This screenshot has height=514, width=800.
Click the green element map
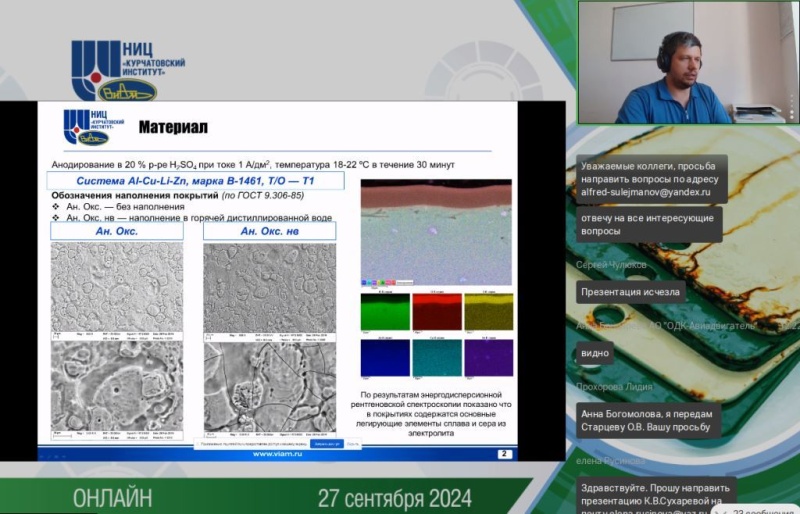(385, 312)
